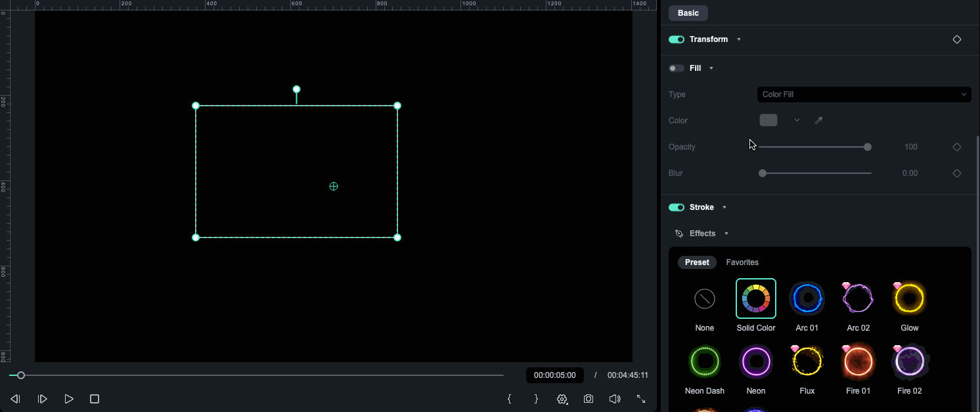The height and width of the screenshot is (412, 980).
Task: Open the color swatch dropdown arrow
Action: [x=797, y=120]
